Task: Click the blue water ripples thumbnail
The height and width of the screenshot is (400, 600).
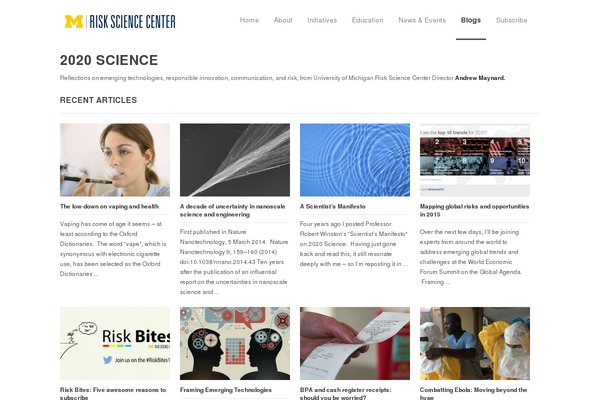Action: point(355,160)
